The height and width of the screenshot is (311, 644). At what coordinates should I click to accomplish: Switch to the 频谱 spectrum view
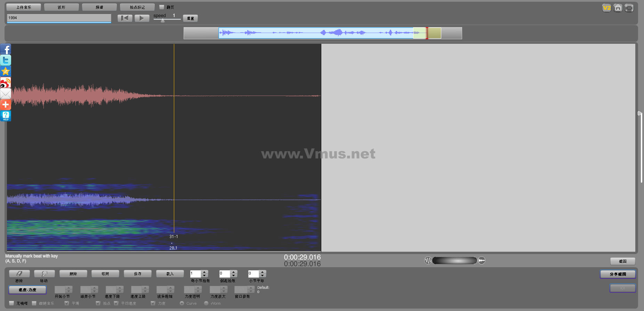click(x=99, y=7)
